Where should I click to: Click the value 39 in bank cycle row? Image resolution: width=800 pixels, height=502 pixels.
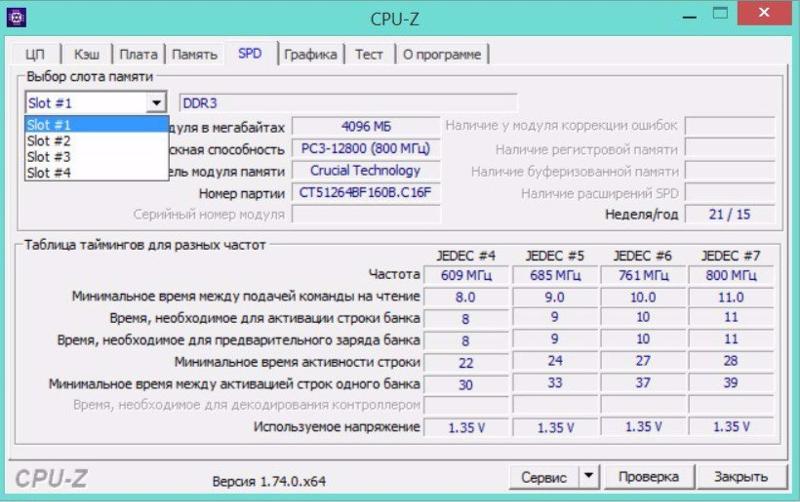coord(731,383)
